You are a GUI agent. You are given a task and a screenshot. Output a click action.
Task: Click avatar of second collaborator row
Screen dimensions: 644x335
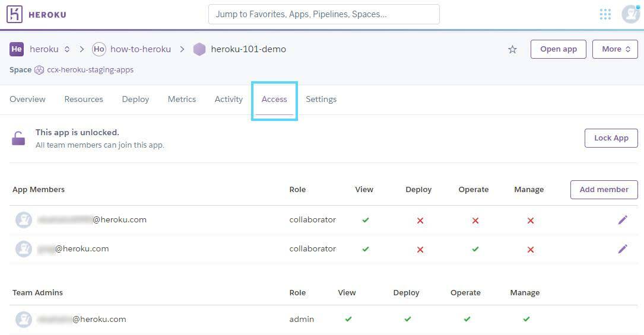point(23,249)
